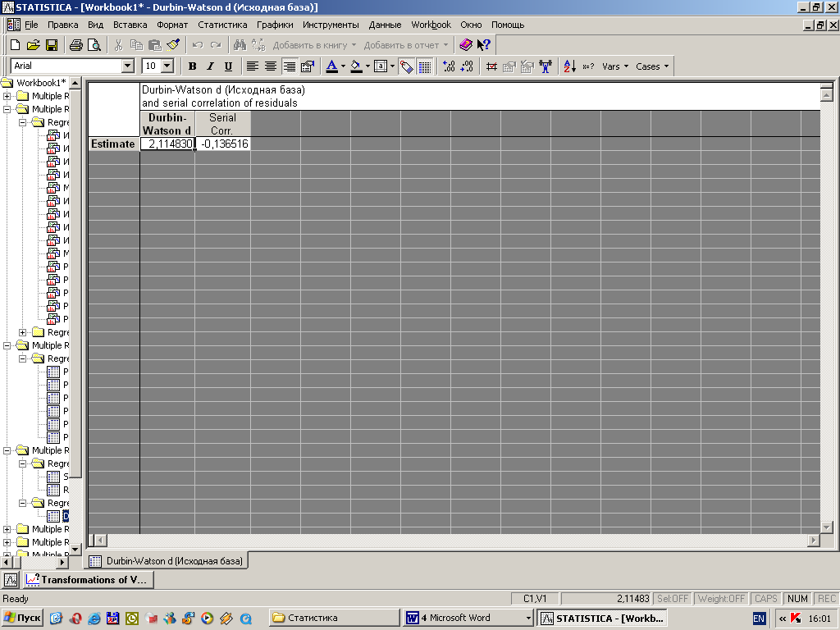840x630 pixels.
Task: Switch to Transformations of V... window button
Action: [x=87, y=580]
